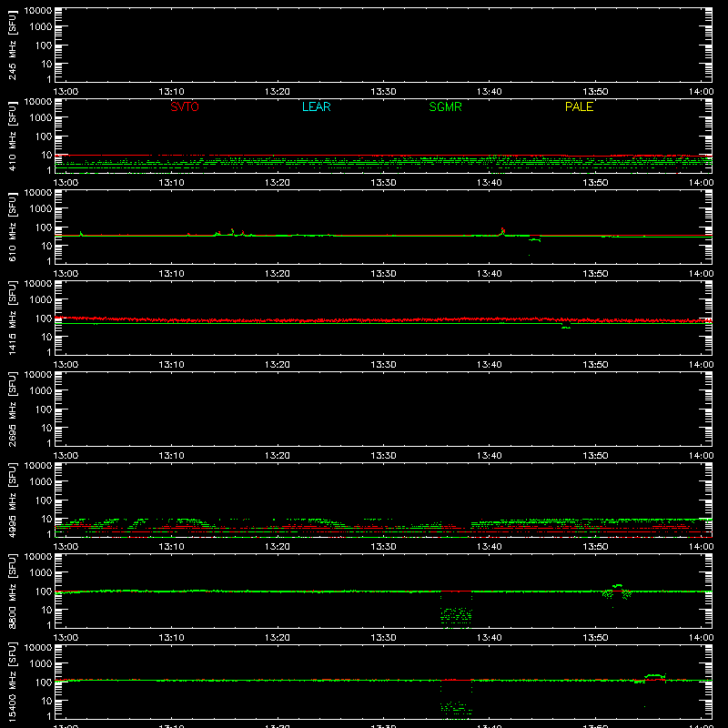Click 13:40 time label under 2695 MHz panel

tap(489, 456)
